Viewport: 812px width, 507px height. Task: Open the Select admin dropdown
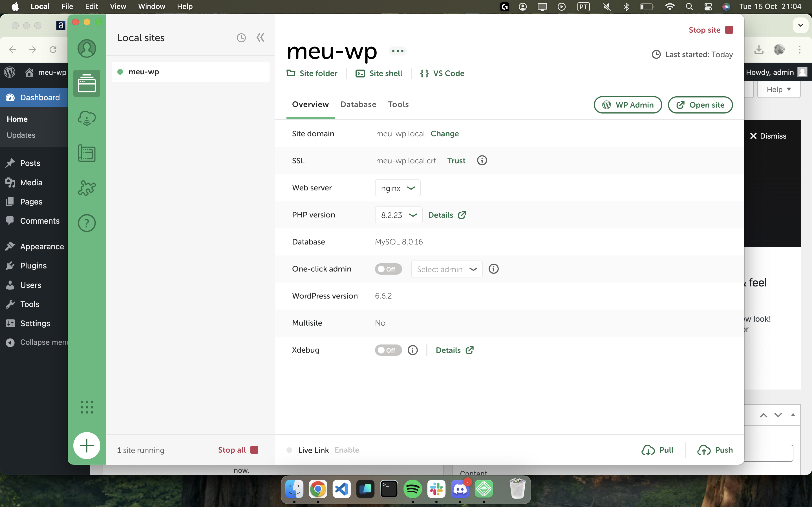coord(447,269)
